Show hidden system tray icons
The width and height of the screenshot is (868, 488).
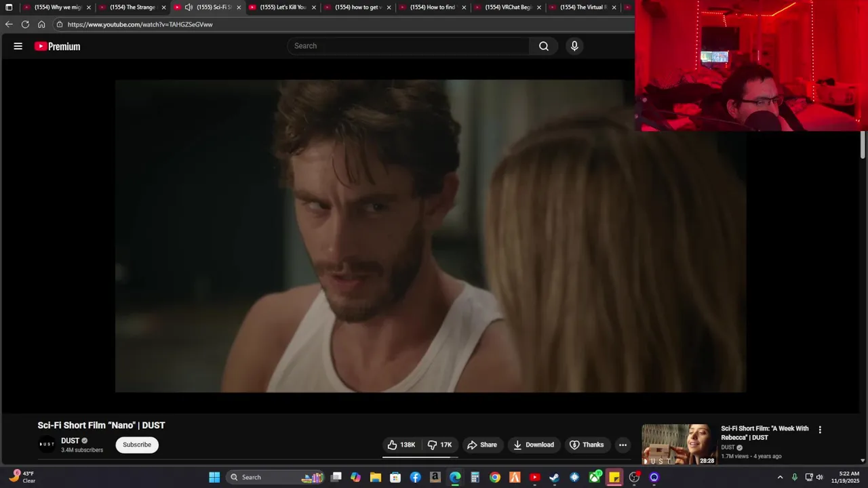pos(780,477)
